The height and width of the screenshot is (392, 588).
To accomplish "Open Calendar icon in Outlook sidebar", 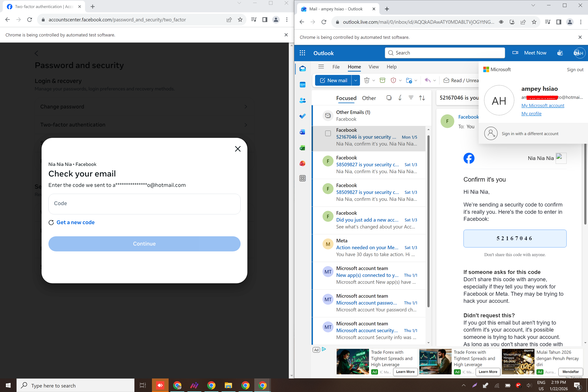I will 302,85.
